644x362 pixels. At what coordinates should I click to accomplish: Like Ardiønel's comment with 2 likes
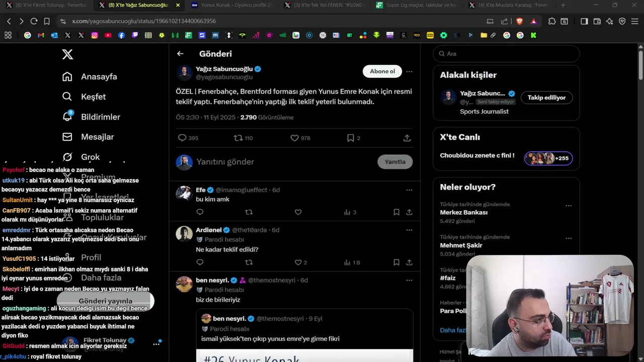tap(300, 262)
